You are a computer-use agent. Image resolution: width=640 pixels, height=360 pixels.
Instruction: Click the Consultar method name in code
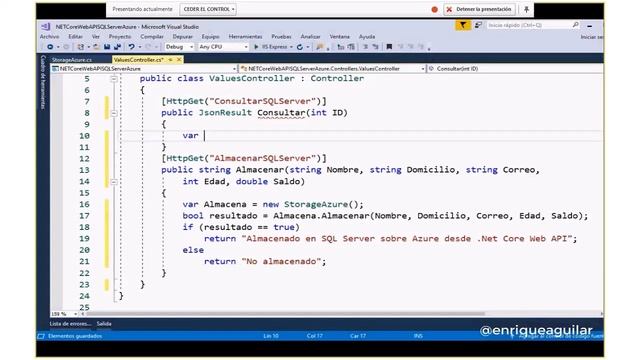pyautogui.click(x=281, y=113)
